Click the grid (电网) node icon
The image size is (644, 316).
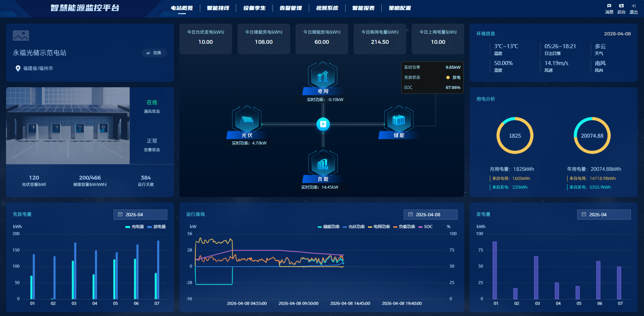(323, 76)
